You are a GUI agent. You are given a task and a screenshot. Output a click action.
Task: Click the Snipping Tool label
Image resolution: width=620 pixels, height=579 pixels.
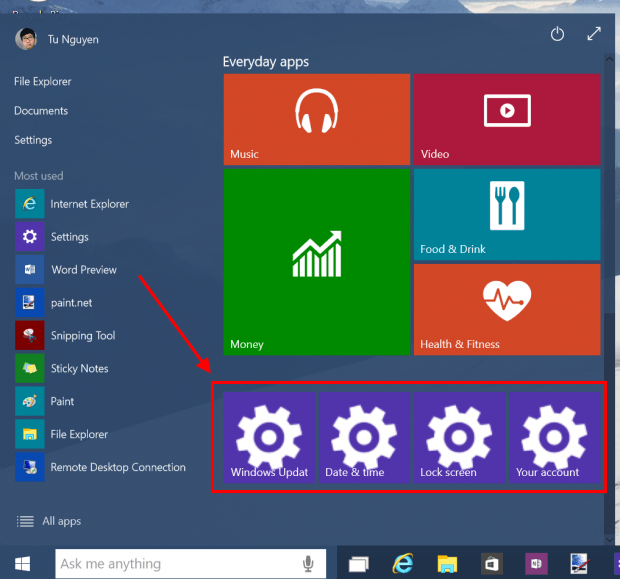(83, 336)
